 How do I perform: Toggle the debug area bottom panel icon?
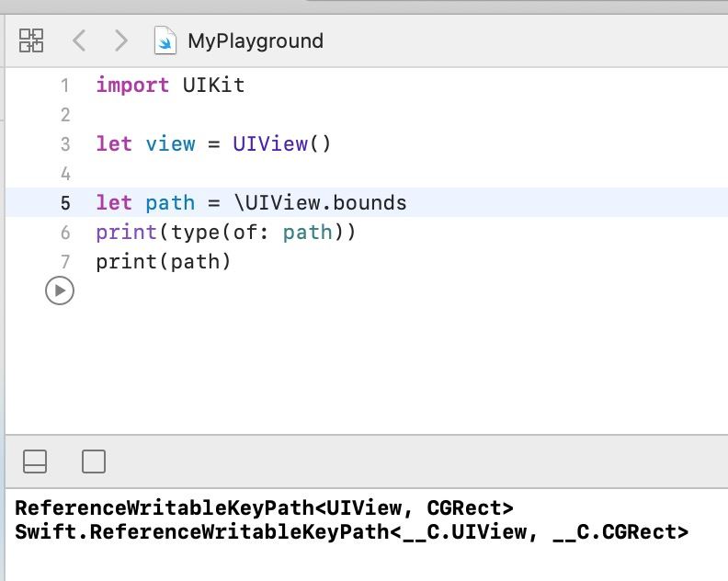[x=35, y=461]
